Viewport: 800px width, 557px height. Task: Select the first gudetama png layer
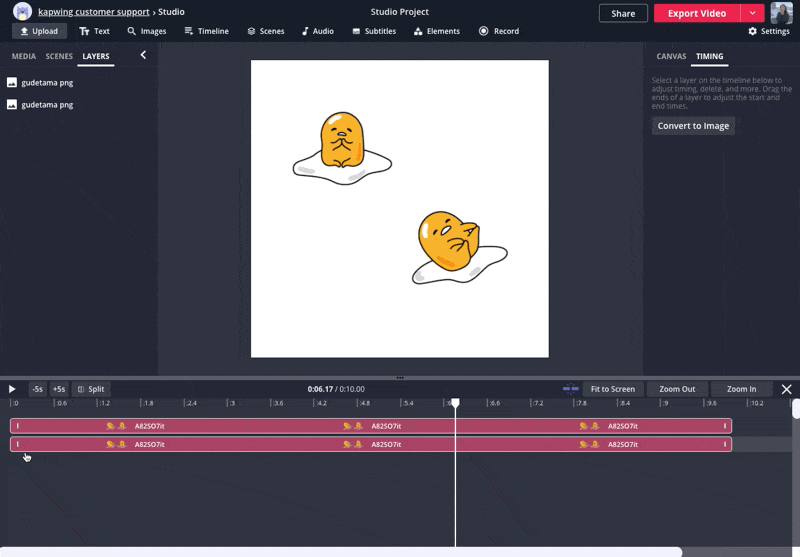click(47, 83)
